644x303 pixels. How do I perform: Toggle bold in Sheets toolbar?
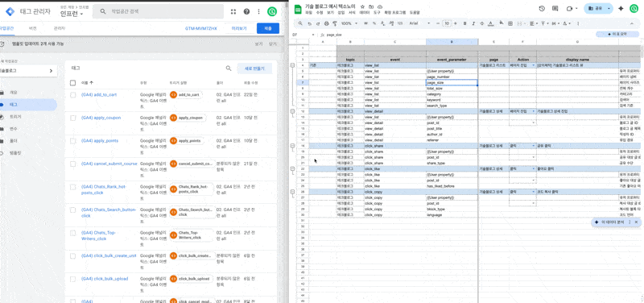[465, 23]
